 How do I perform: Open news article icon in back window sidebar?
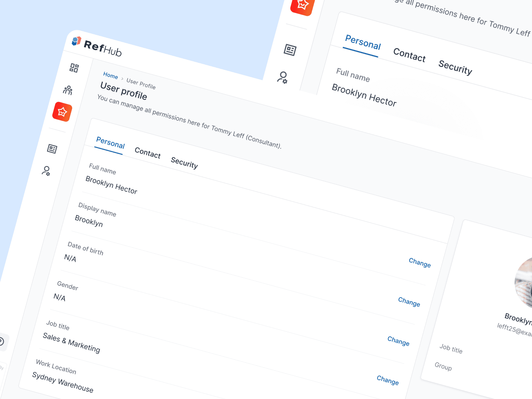click(x=290, y=50)
